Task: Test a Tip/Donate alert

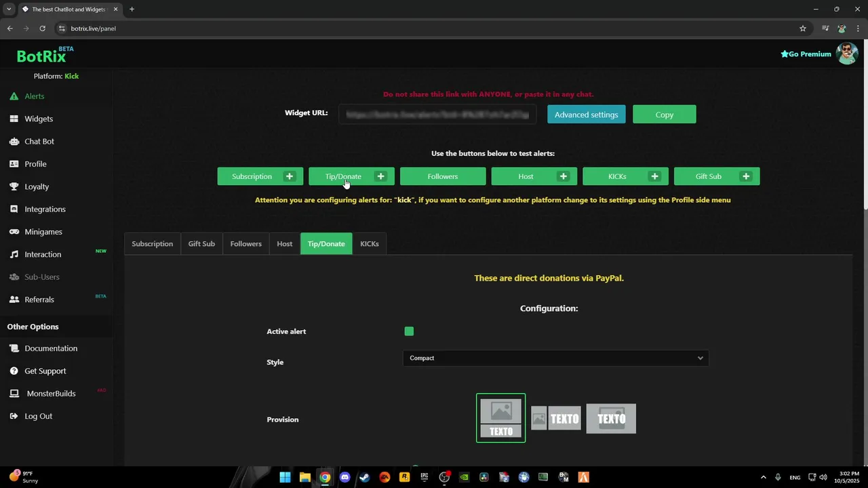Action: point(343,176)
